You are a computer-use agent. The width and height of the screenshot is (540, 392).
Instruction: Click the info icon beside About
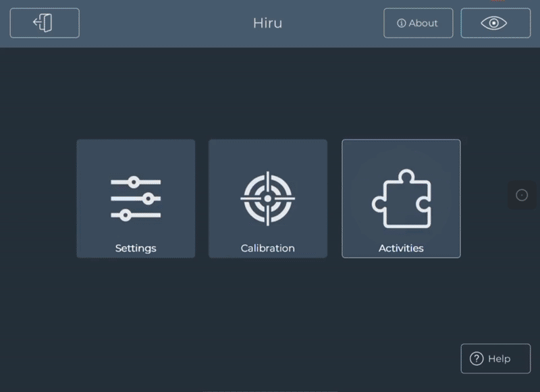(402, 23)
